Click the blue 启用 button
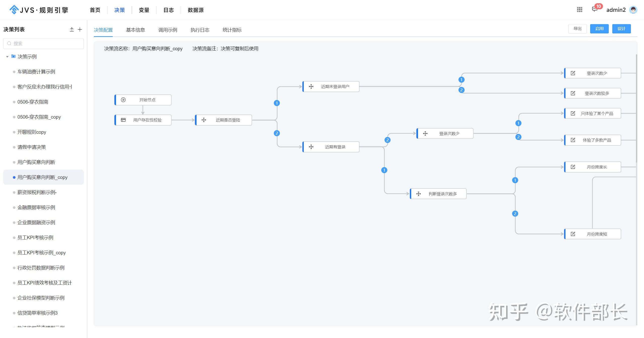Image resolution: width=644 pixels, height=338 pixels. click(x=599, y=29)
